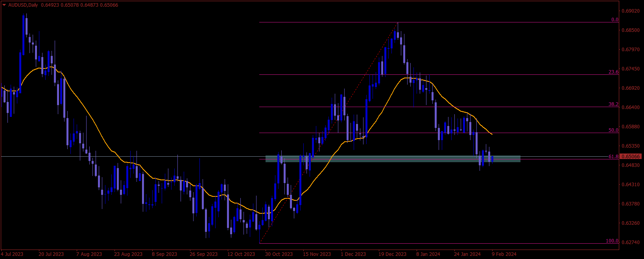Click the 23 Aug 2023 date label
The width and height of the screenshot is (644, 259).
point(128,254)
